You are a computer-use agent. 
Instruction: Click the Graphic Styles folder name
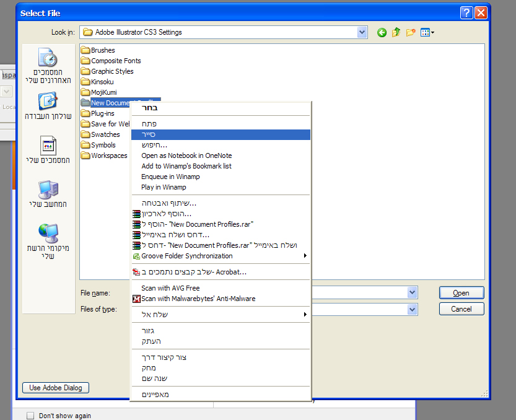pos(112,71)
